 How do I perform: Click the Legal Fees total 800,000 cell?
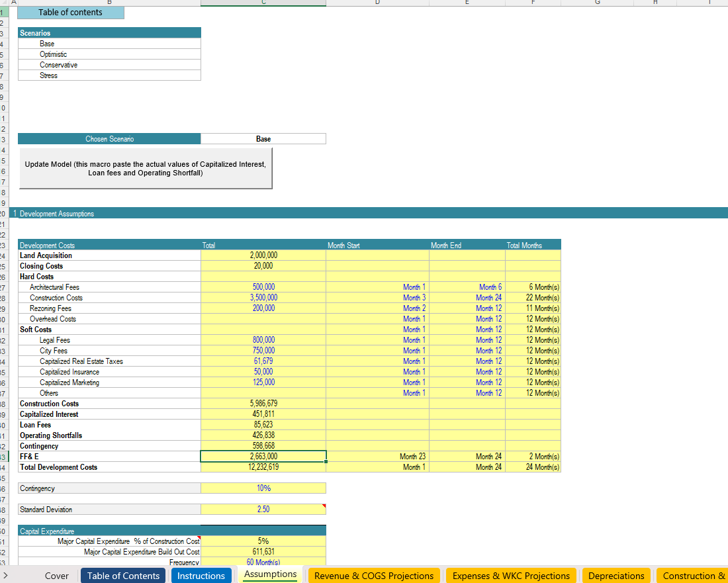[x=263, y=340]
